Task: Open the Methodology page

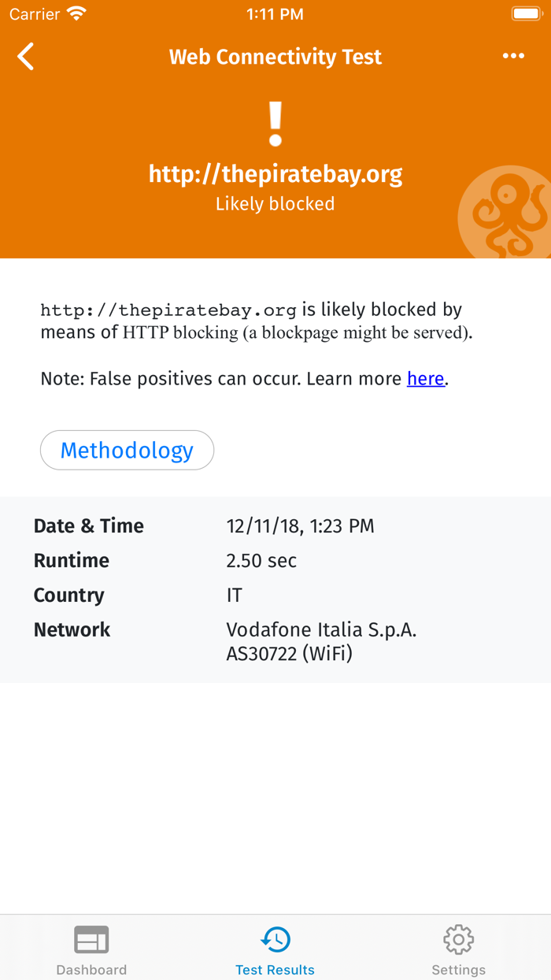Action: (x=127, y=450)
